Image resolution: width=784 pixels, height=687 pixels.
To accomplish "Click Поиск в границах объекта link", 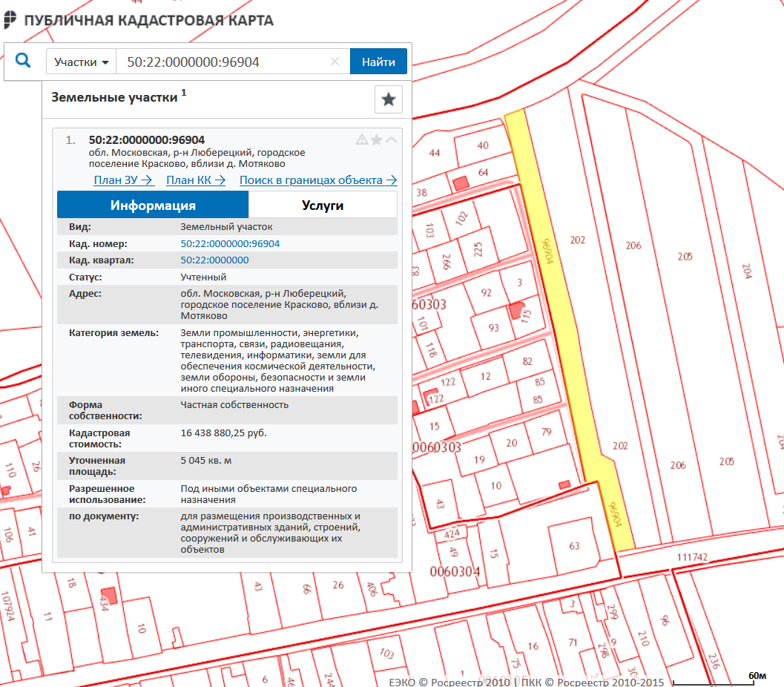I will (318, 180).
